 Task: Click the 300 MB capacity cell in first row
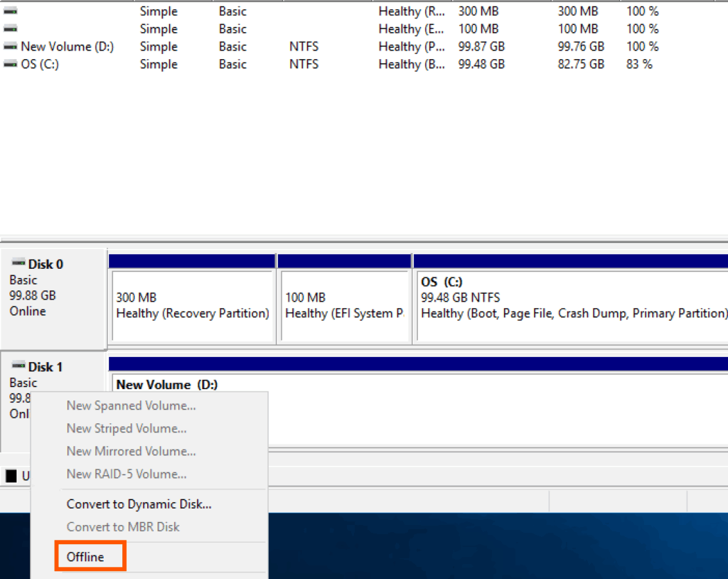(478, 11)
